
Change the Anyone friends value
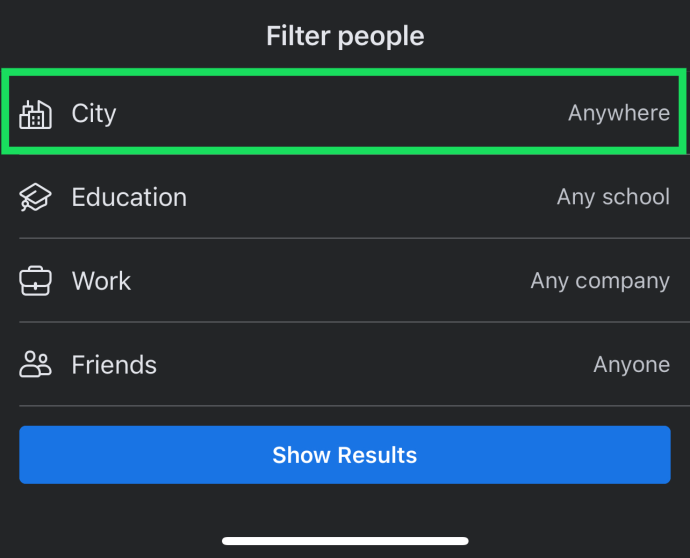pyautogui.click(x=631, y=365)
